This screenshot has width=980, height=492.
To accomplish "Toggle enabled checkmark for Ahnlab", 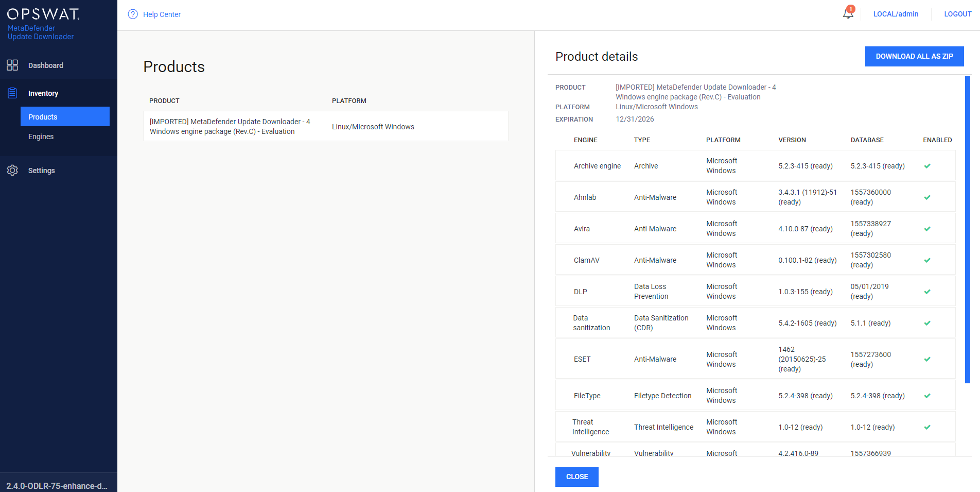I will click(927, 197).
